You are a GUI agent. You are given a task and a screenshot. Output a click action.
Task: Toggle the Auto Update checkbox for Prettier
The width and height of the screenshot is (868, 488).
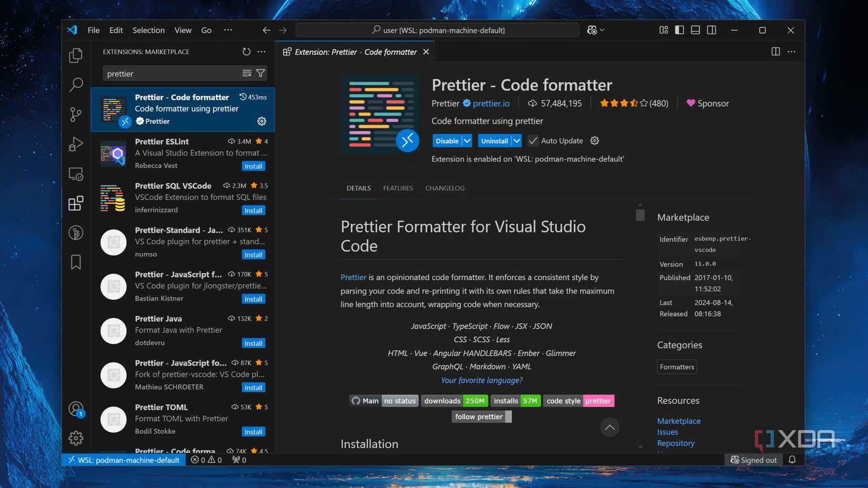click(533, 140)
